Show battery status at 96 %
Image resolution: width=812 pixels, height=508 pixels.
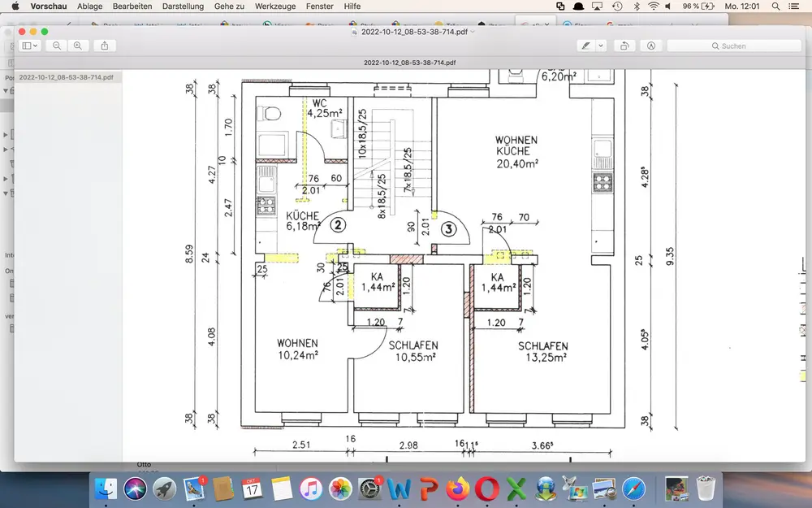(698, 7)
